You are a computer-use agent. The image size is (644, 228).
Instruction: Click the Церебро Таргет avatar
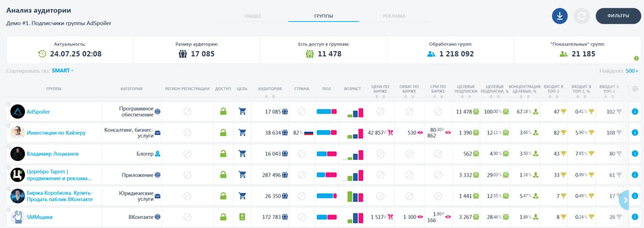point(17,175)
